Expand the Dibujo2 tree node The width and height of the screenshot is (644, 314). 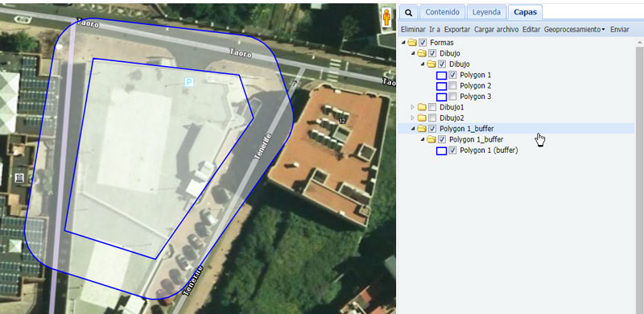click(x=413, y=118)
